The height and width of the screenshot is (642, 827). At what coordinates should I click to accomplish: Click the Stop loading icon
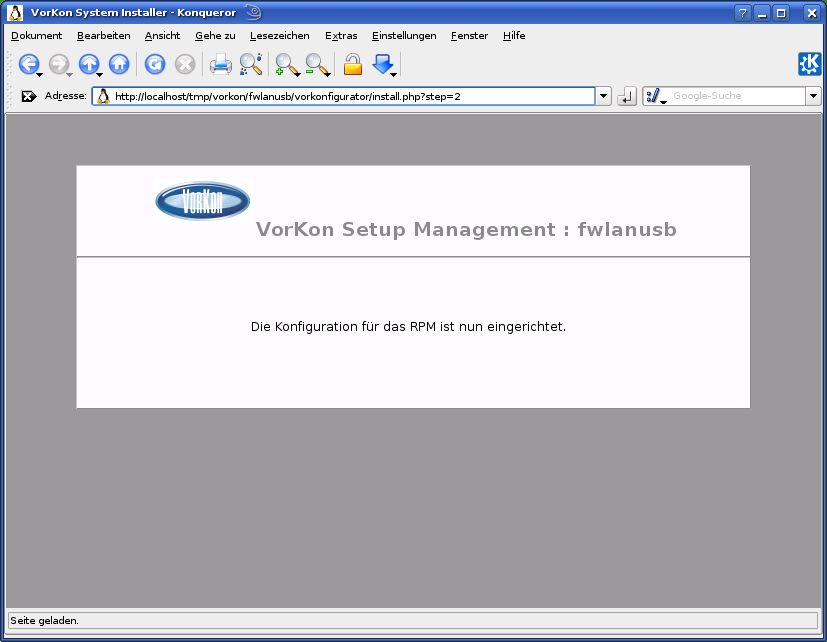coord(185,64)
